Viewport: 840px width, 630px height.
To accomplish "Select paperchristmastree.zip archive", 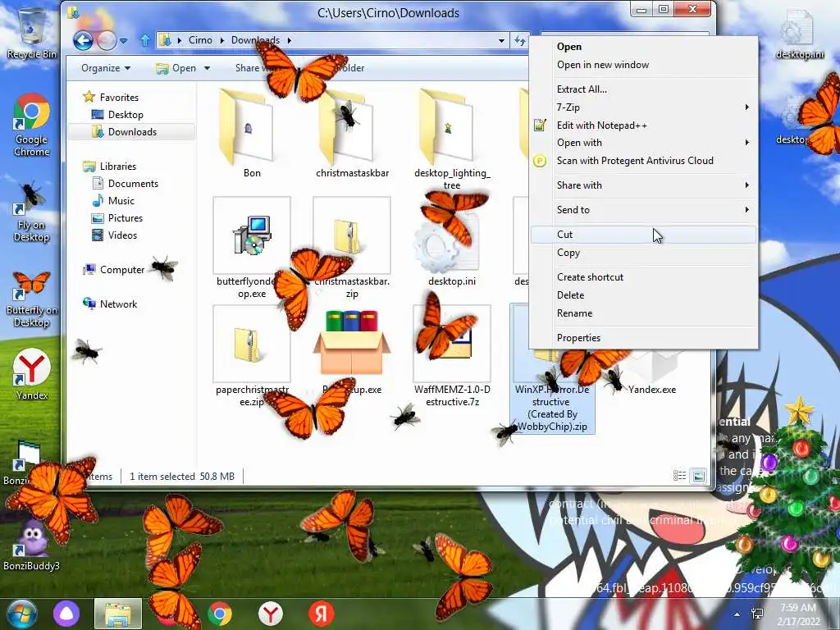I will 252,356.
